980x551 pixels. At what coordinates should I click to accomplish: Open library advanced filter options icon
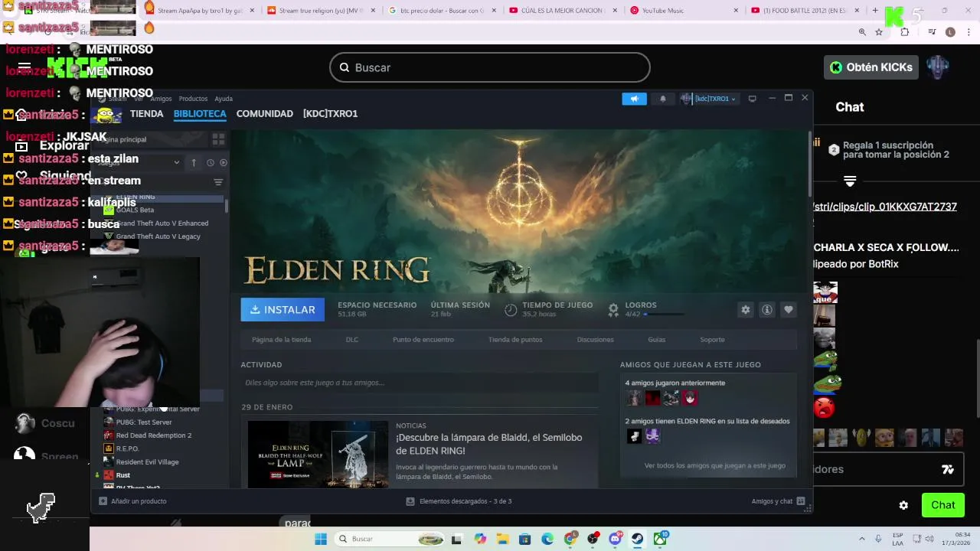click(218, 182)
